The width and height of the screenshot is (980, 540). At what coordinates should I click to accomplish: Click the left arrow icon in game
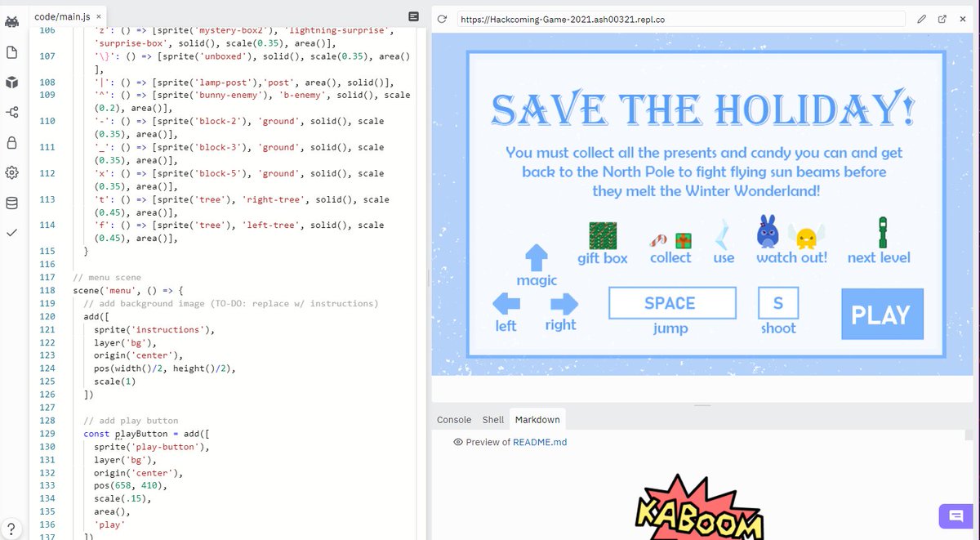coord(506,305)
